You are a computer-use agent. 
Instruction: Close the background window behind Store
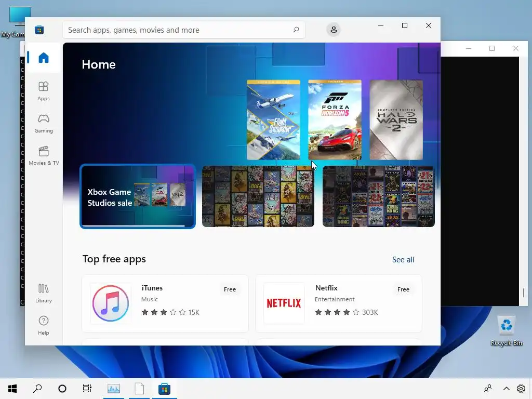point(516,48)
